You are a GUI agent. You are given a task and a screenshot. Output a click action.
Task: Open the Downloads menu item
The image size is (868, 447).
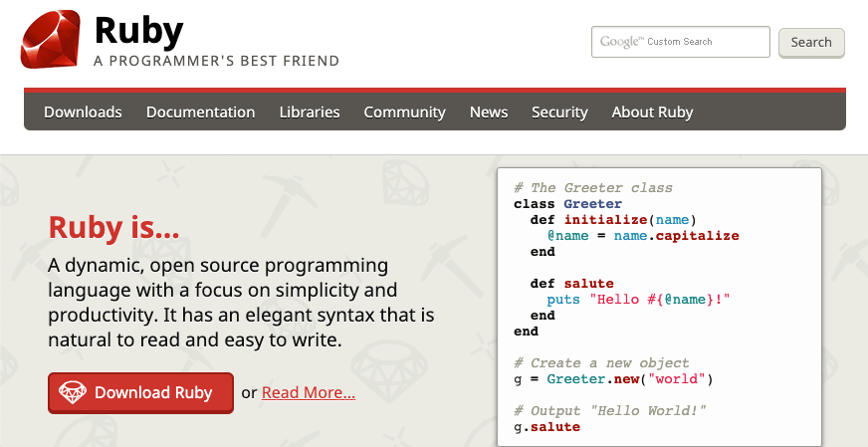[x=83, y=112]
